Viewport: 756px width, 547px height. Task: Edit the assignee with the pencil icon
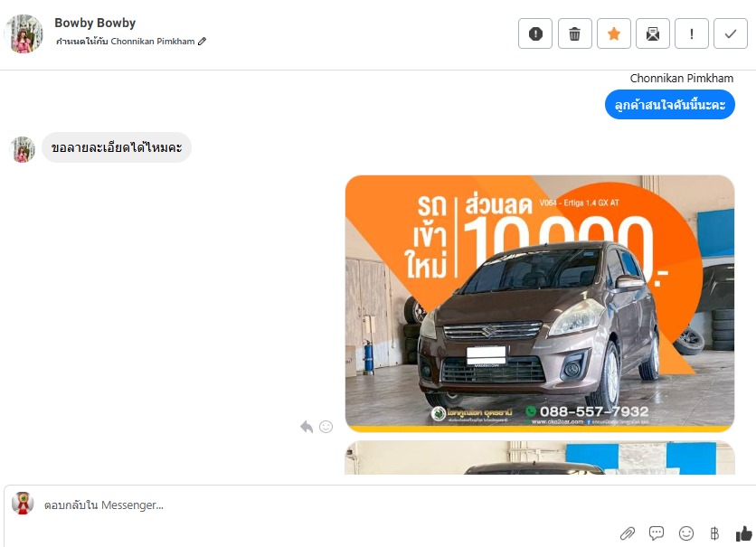[202, 42]
